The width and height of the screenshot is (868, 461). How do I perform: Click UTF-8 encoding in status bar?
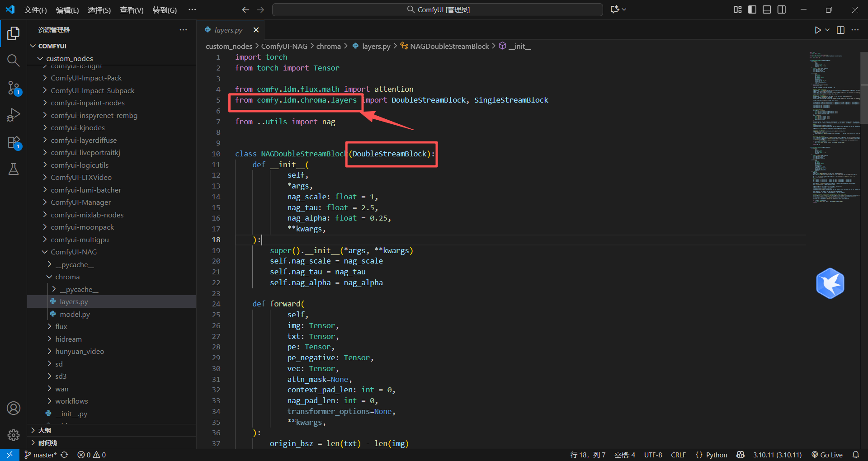pyautogui.click(x=653, y=455)
